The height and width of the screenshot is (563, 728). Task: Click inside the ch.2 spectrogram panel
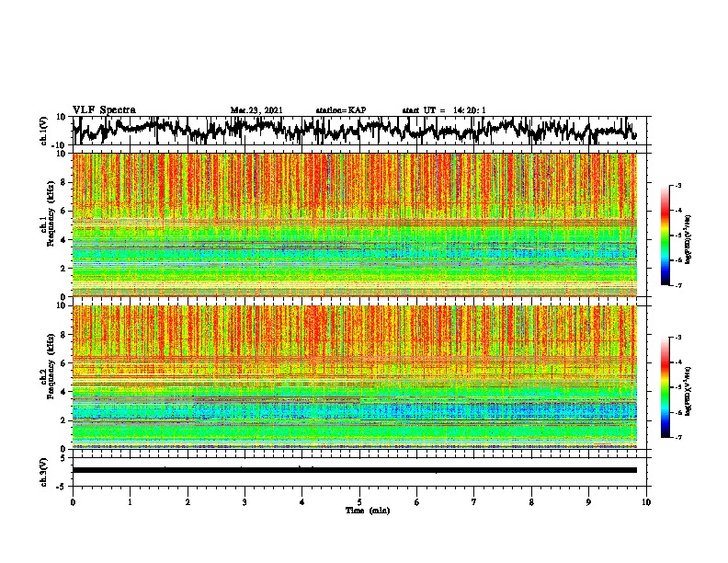pyautogui.click(x=354, y=377)
